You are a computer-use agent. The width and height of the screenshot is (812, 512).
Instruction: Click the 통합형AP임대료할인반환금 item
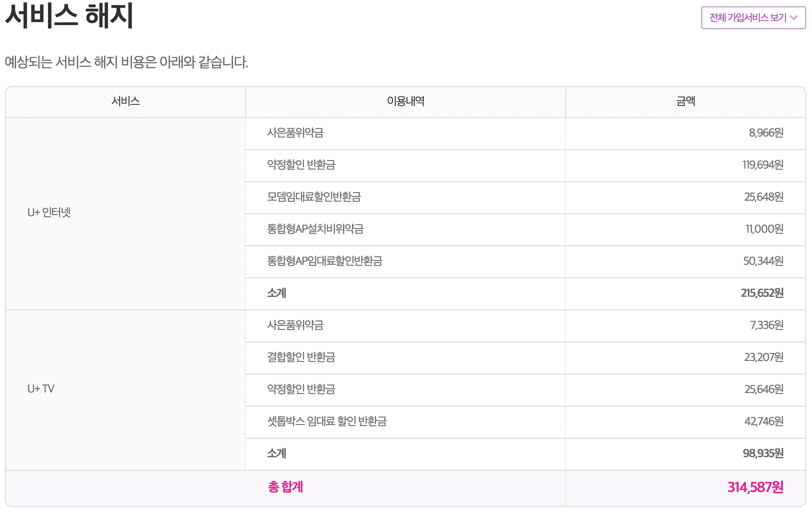point(325,261)
